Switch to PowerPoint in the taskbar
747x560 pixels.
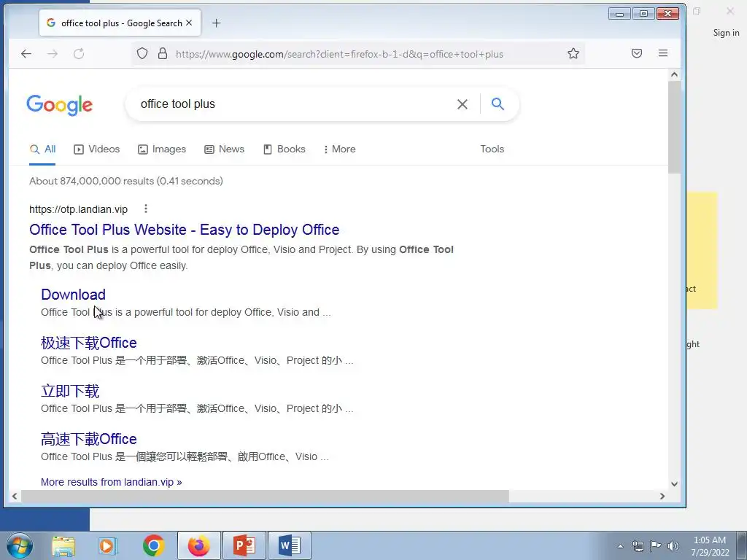[x=244, y=545]
